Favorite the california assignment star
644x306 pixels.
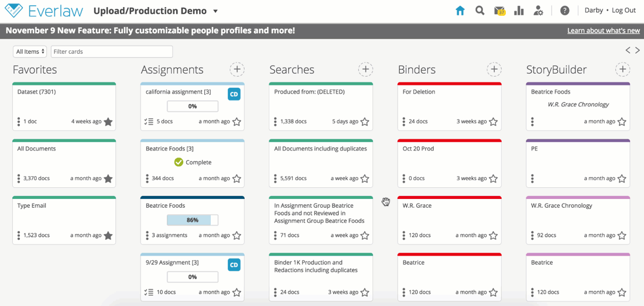coord(237,122)
